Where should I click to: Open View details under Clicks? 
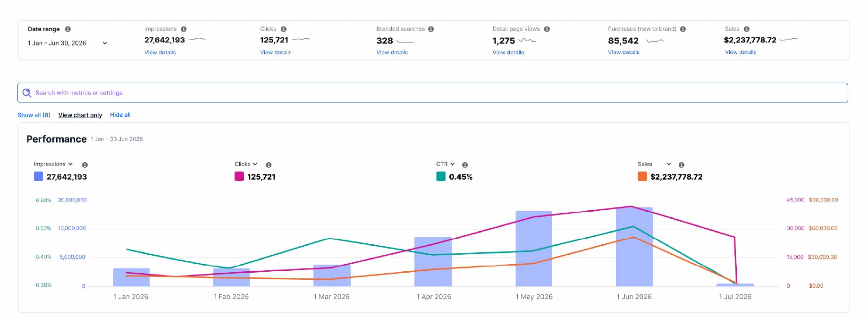pos(276,52)
